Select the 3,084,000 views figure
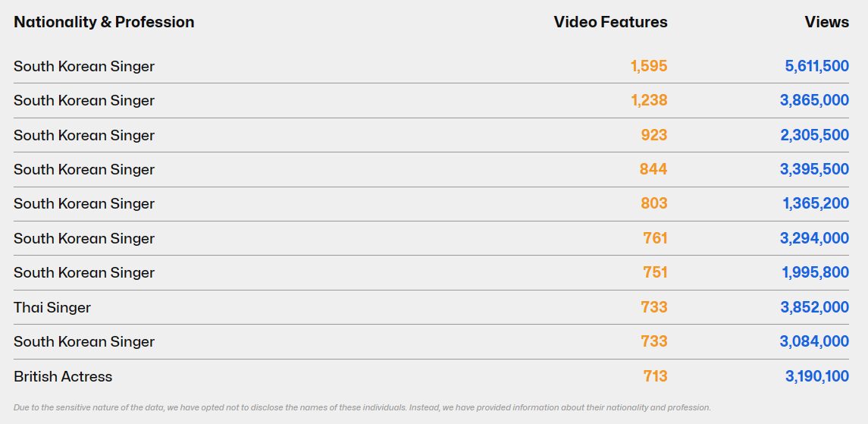Image resolution: width=868 pixels, height=424 pixels. [814, 341]
